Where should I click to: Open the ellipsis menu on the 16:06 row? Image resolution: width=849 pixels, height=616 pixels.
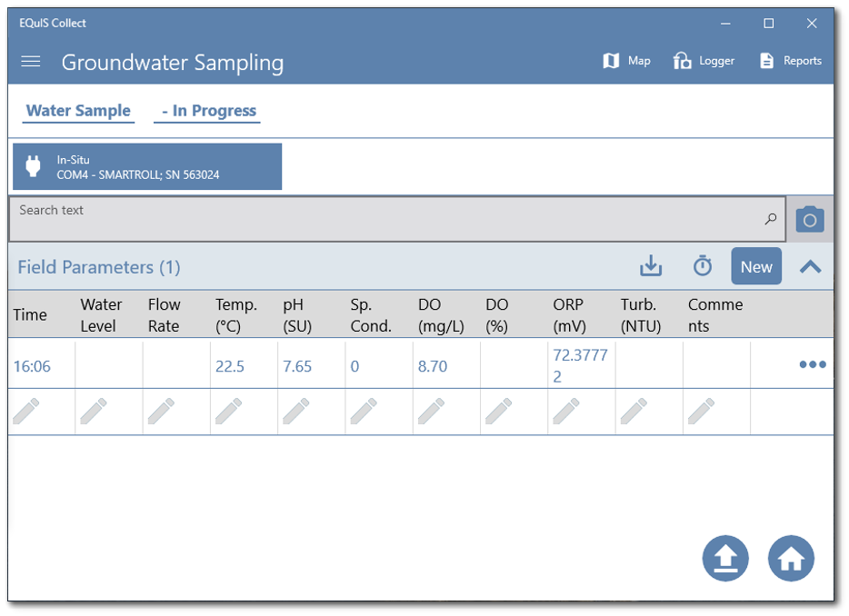click(x=812, y=363)
